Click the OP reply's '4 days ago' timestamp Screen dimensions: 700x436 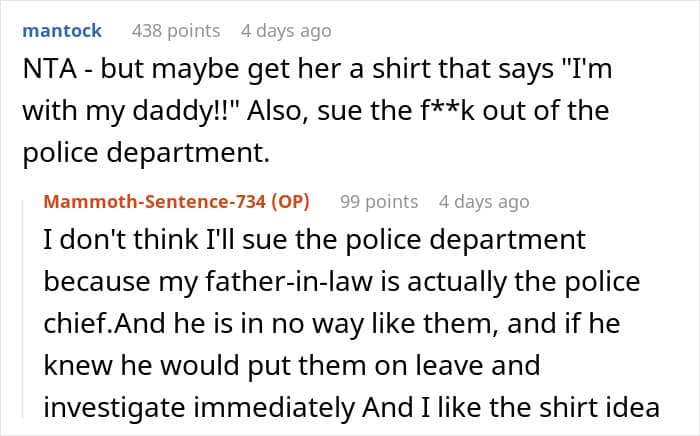483,201
